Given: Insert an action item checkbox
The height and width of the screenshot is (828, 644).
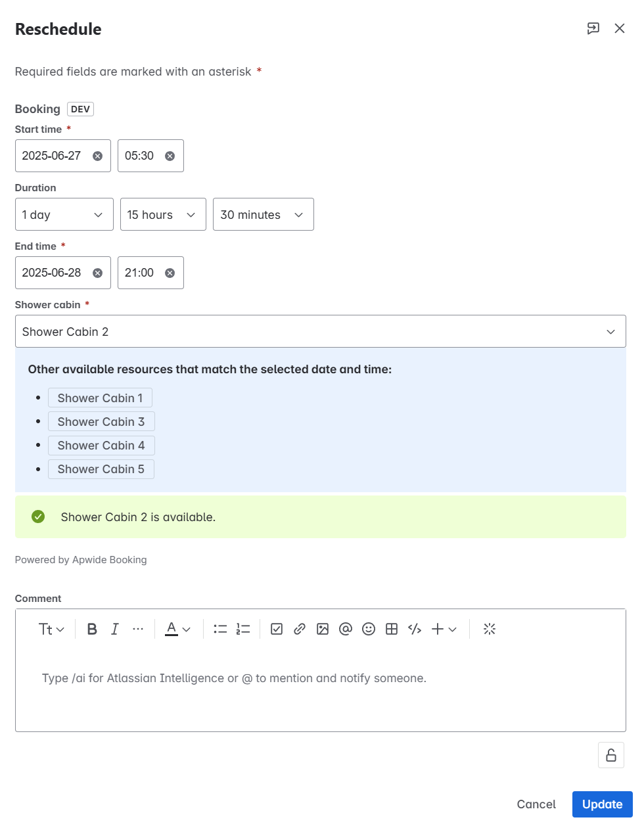Looking at the screenshot, I should tap(277, 629).
